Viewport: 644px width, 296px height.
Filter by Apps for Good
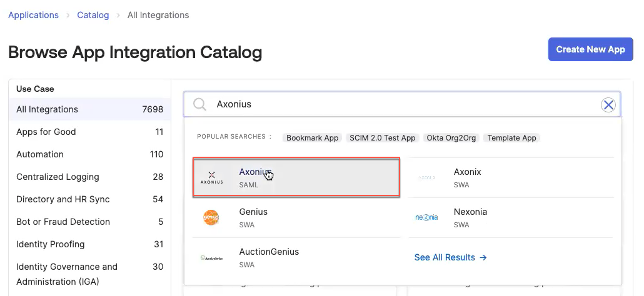pyautogui.click(x=46, y=132)
